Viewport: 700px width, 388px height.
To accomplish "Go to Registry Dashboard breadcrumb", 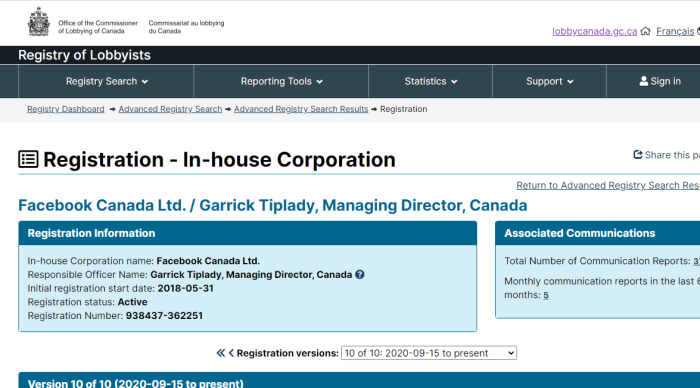I will (66, 109).
